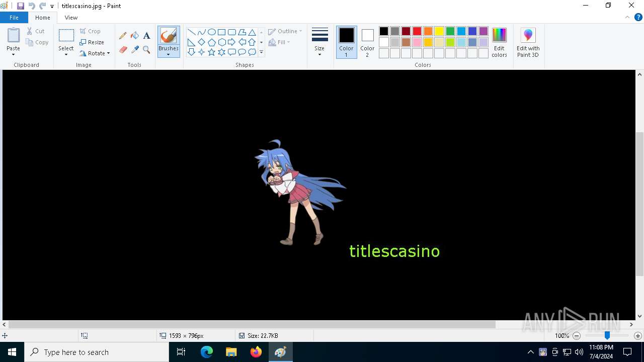The image size is (644, 362).
Task: Choose the Down arrow shape
Action: [192, 52]
